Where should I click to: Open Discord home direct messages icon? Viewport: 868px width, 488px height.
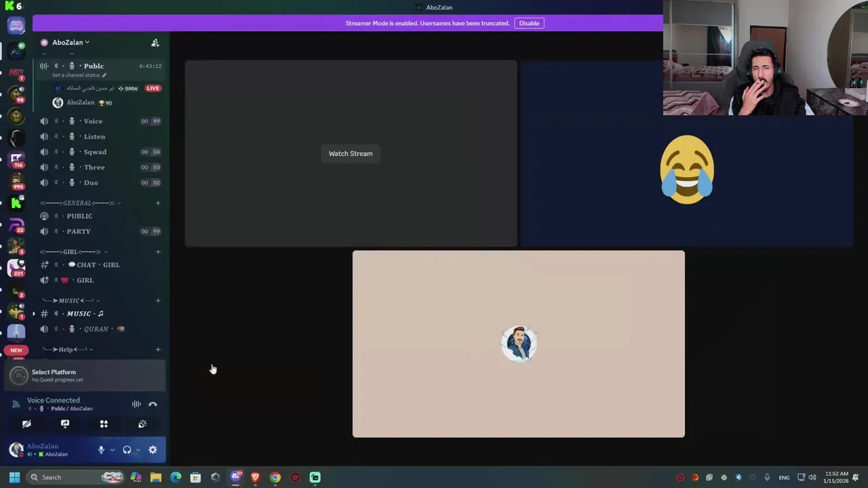tap(16, 26)
